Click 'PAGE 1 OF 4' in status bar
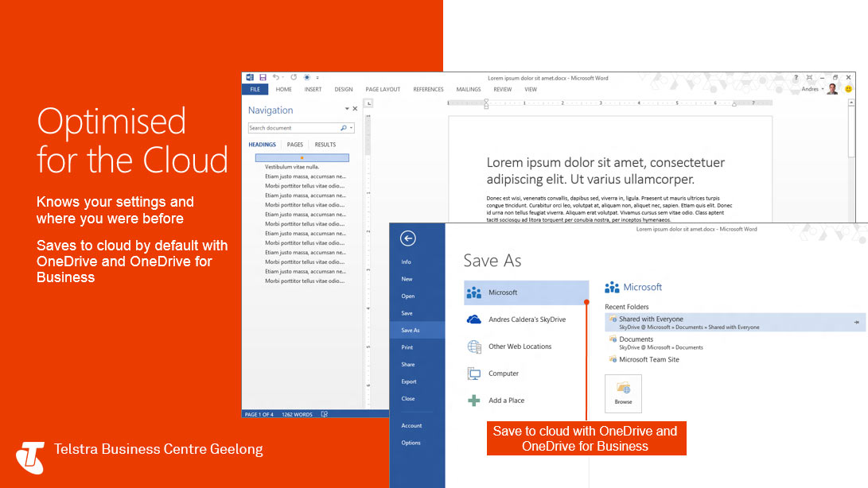The width and height of the screenshot is (868, 488). [259, 414]
